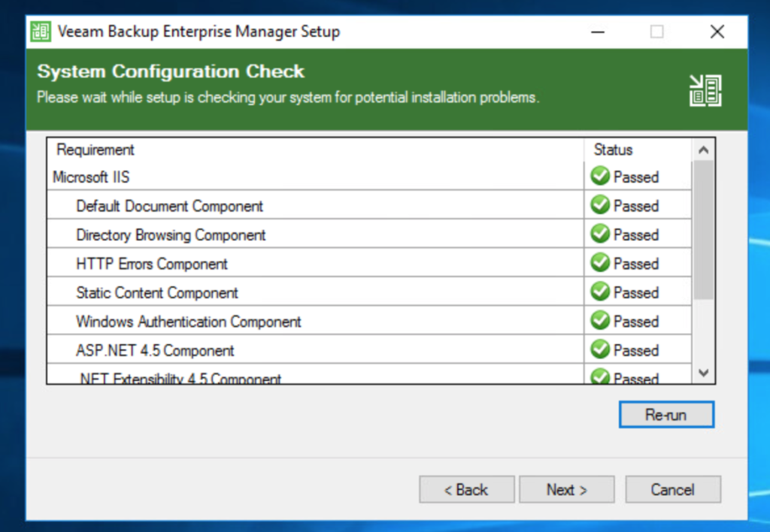Click the Status column header
Viewport: 770px width, 532px height.
pyautogui.click(x=638, y=150)
